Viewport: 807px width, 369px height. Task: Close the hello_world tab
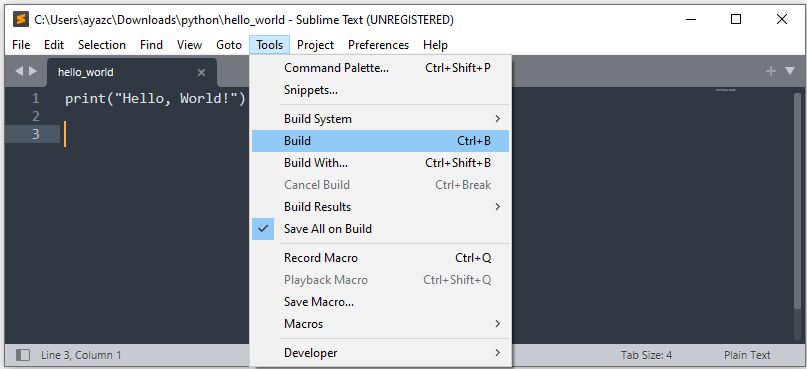coord(201,73)
